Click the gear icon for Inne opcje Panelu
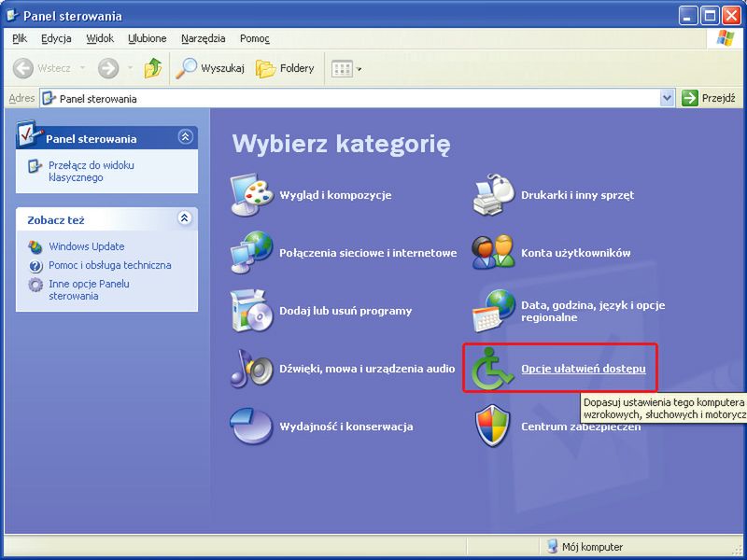This screenshot has width=747, height=560. pos(35,285)
